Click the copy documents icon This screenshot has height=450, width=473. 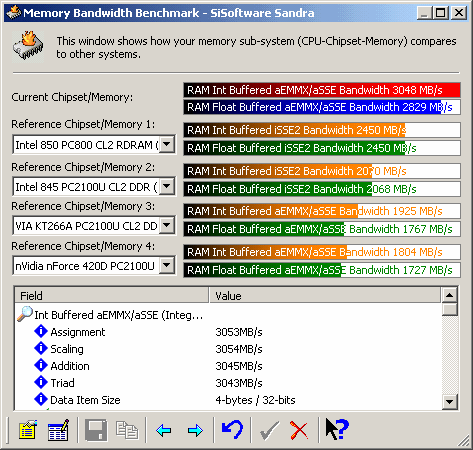coord(127,430)
